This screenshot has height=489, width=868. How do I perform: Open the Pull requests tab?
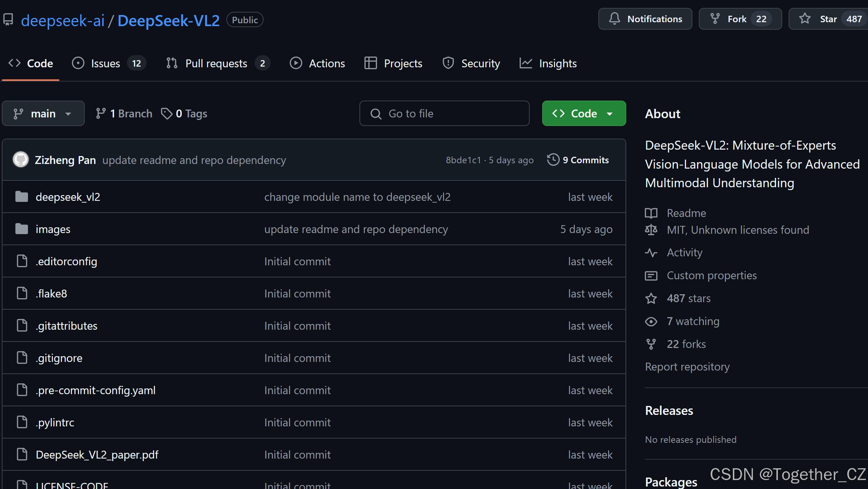click(216, 63)
